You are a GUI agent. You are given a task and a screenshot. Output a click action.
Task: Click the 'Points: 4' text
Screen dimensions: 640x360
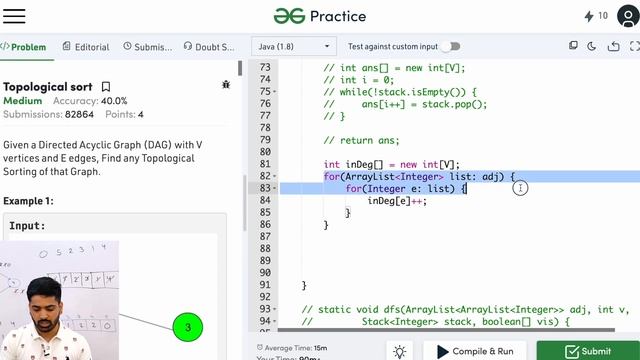[x=124, y=114]
